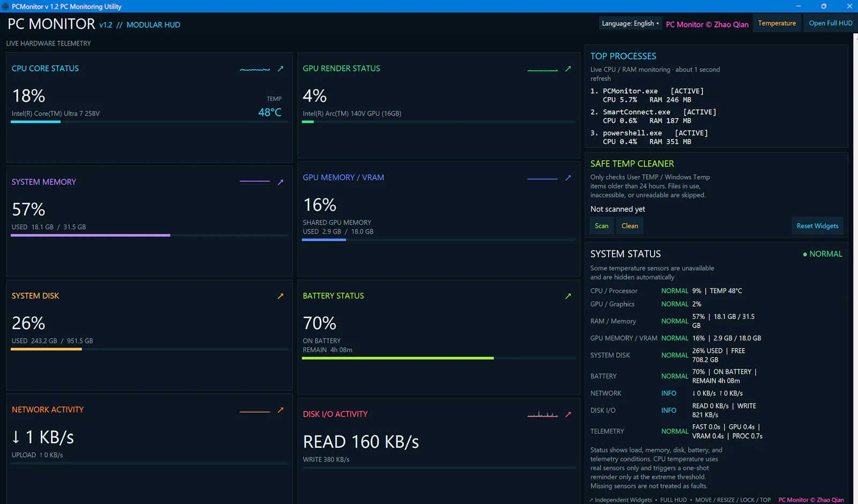Click the CPU Core Status sparkline graph
Viewport: 858px width, 504px height.
pos(255,69)
